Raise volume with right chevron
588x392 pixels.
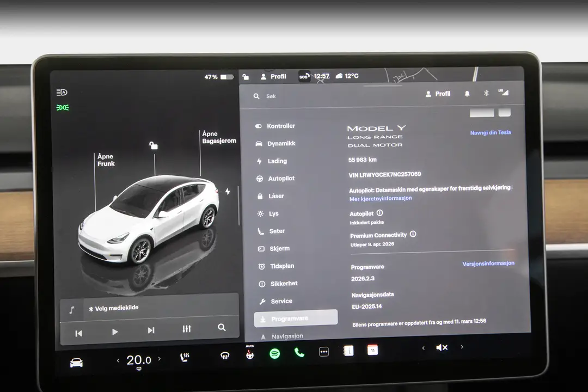tap(462, 347)
